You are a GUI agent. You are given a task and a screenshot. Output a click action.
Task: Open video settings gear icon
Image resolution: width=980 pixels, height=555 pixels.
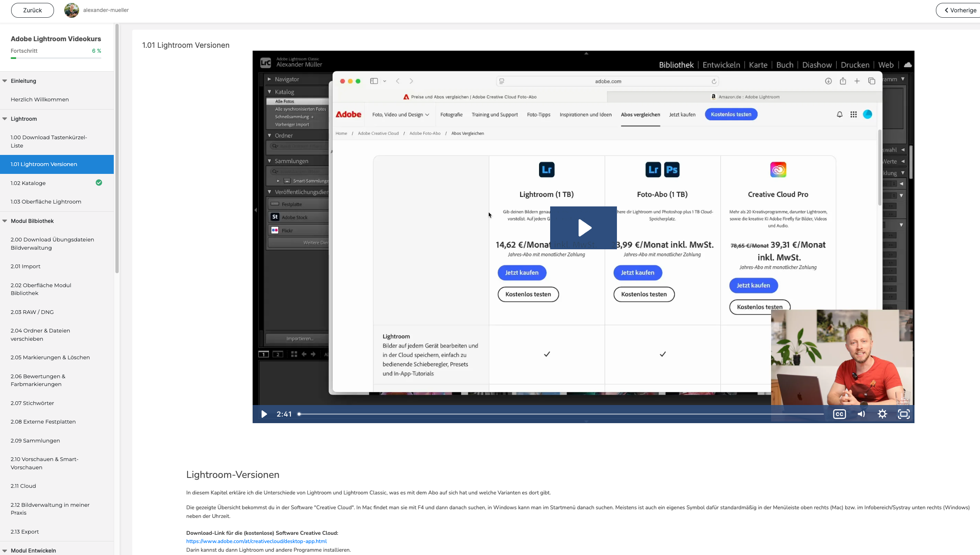tap(882, 414)
